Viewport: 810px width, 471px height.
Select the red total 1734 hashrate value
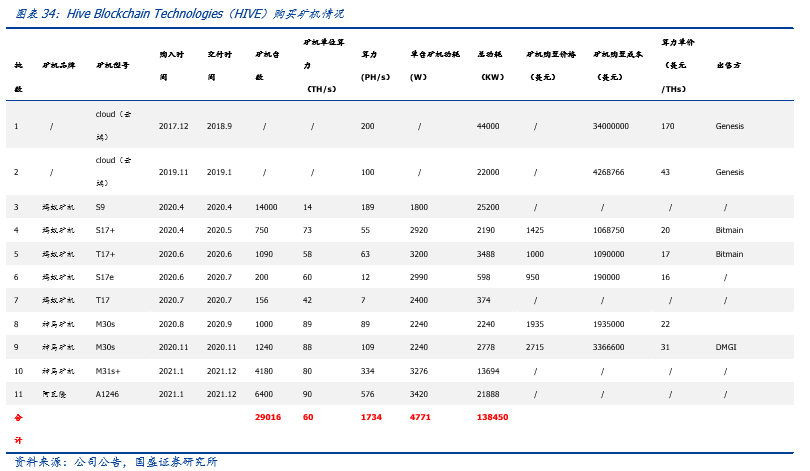pos(371,417)
